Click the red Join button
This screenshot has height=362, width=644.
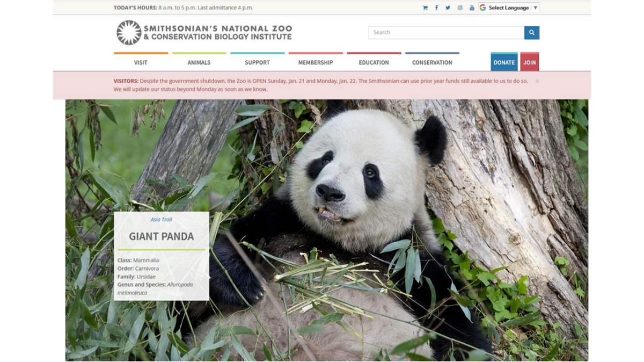(529, 62)
